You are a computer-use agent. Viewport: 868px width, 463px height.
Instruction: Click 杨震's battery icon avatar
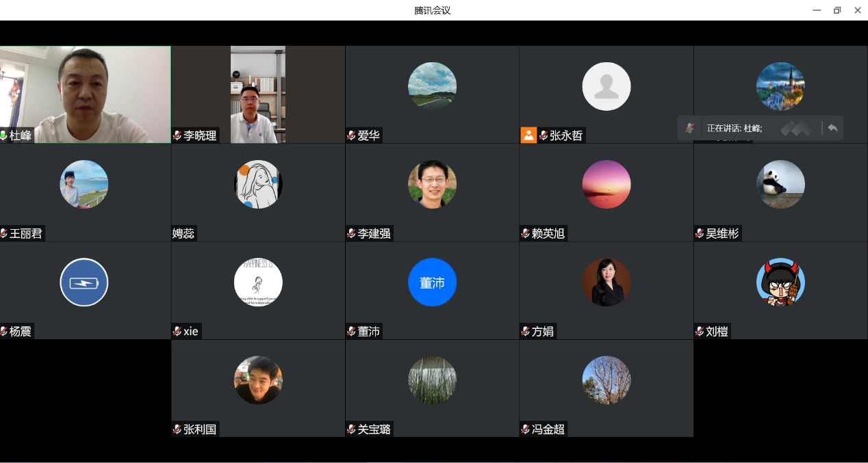click(x=84, y=282)
